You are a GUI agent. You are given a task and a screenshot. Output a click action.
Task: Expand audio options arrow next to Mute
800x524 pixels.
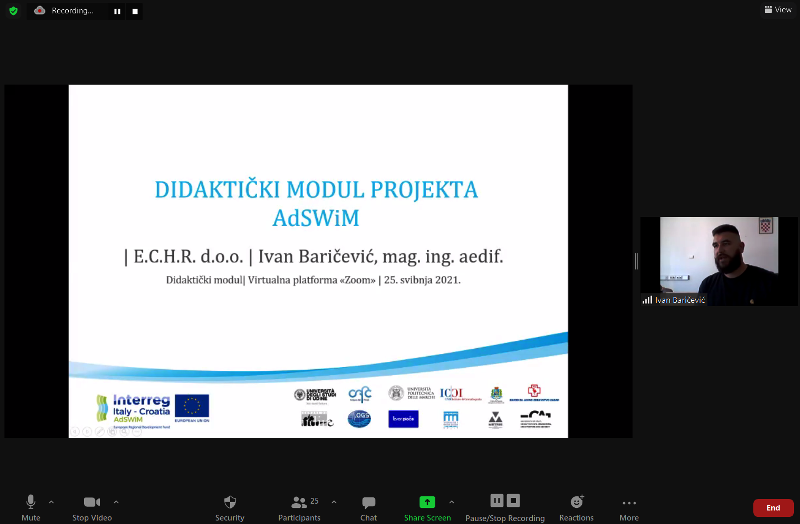(51, 501)
